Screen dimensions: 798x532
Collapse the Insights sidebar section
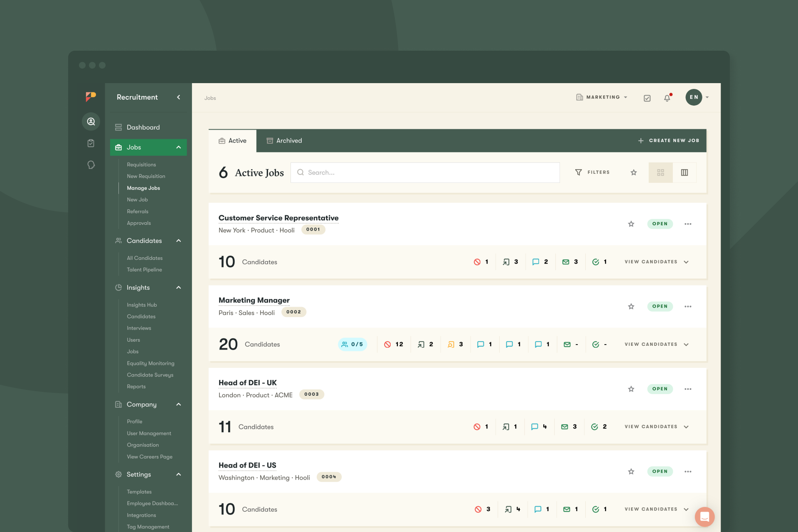(179, 288)
